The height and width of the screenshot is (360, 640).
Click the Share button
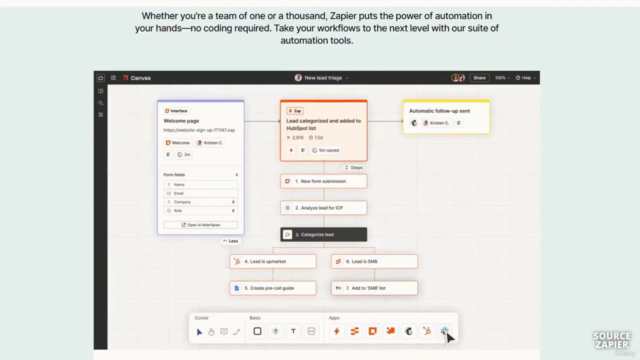pos(480,78)
